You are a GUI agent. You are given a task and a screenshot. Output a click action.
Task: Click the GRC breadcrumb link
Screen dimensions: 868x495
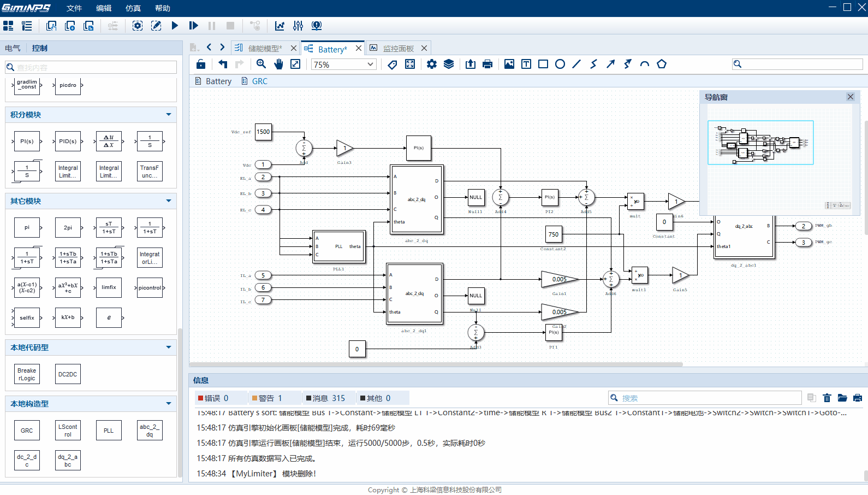(259, 81)
